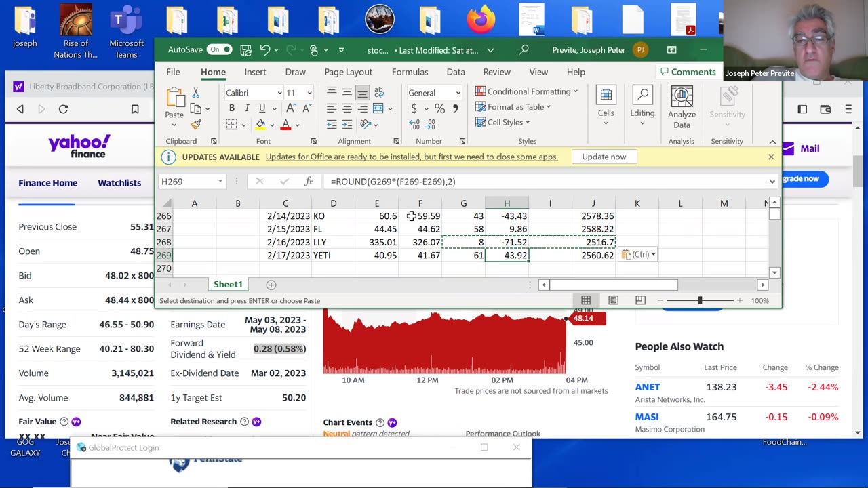Image resolution: width=868 pixels, height=488 pixels.
Task: Open the Paste Options (Ctrl) dropdown
Action: [x=638, y=254]
